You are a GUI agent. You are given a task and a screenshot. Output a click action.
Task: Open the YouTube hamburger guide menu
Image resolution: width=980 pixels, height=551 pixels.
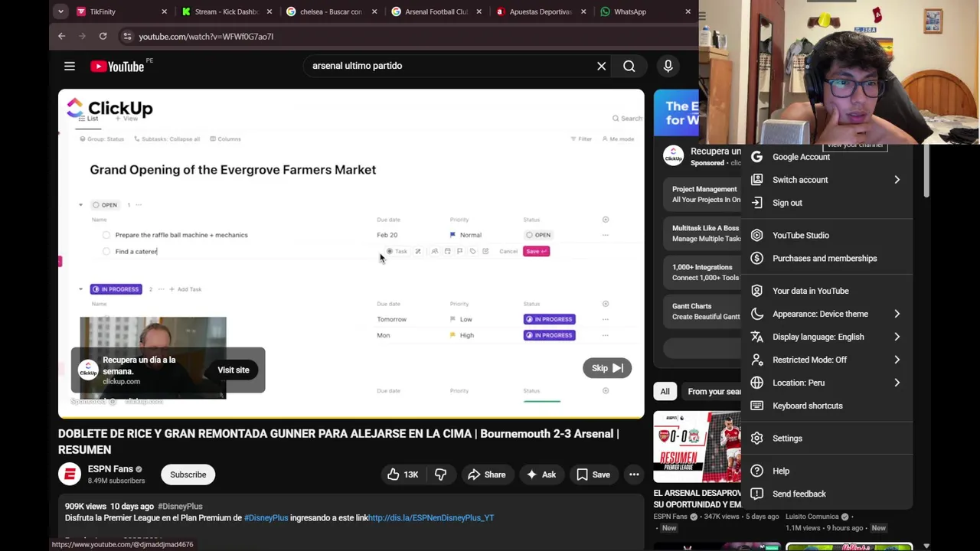click(70, 67)
